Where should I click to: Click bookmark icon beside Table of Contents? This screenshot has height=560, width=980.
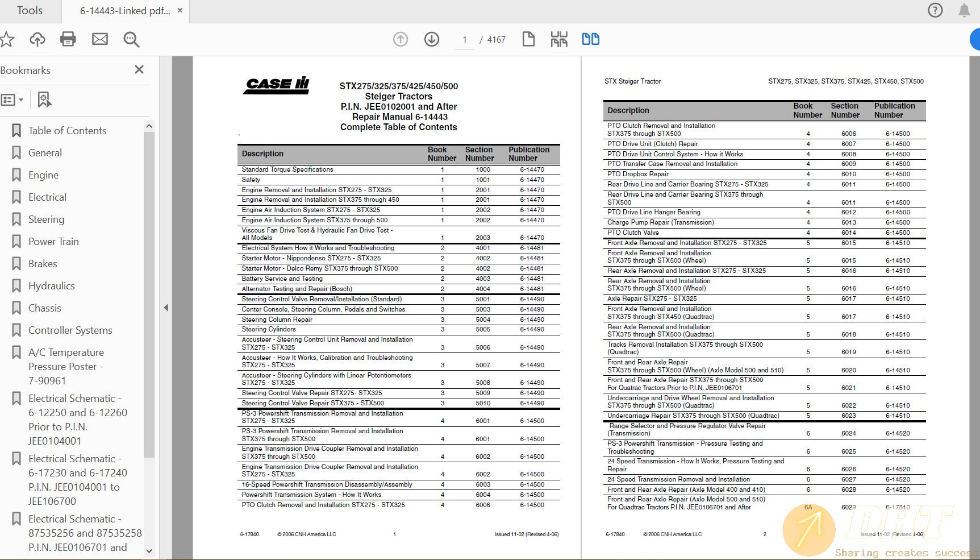point(16,131)
